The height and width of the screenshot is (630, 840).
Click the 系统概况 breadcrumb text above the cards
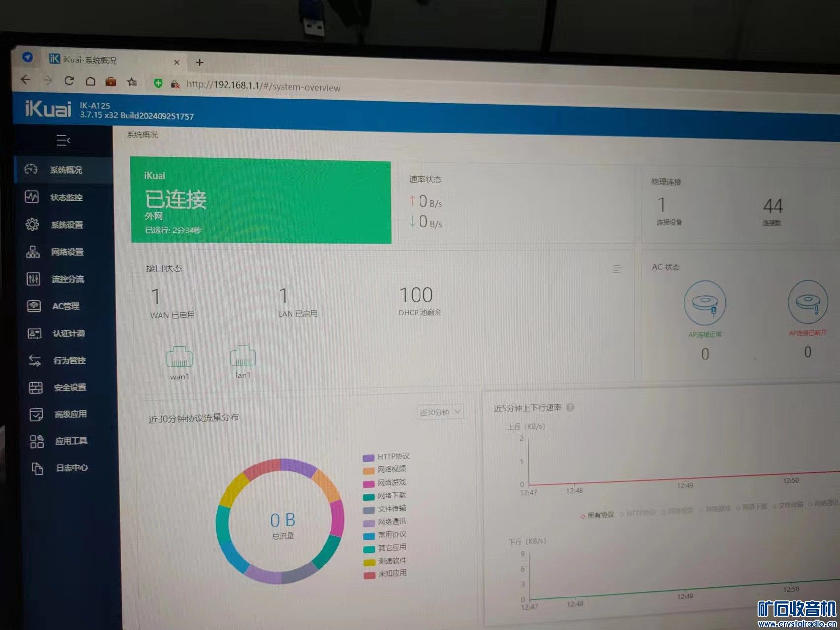point(142,134)
